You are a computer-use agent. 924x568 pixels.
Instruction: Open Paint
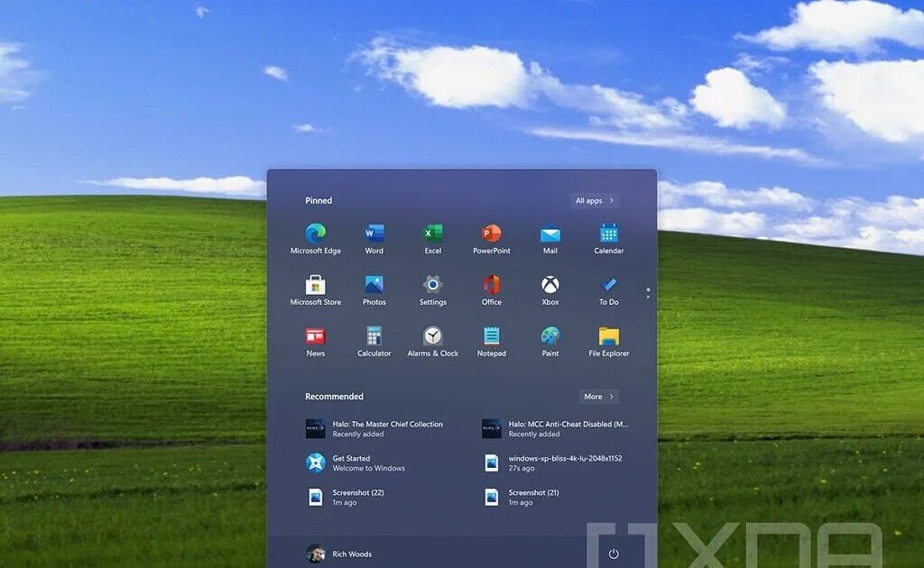click(x=550, y=337)
